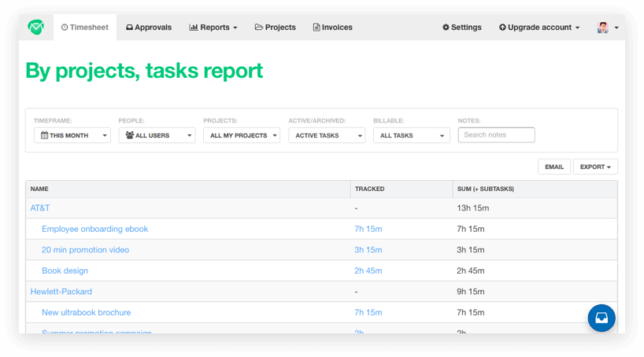Open the Export dropdown button
The height and width of the screenshot is (357, 644).
594,167
